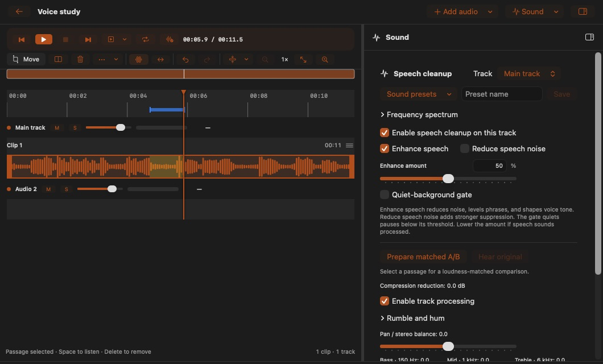Screen dimensions: 603x364
Task: Click the Main track volume slider handle
Action: pos(121,127)
